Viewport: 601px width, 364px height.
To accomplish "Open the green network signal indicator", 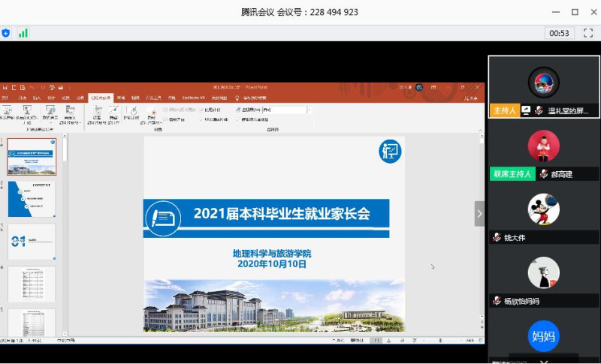I will click(23, 33).
